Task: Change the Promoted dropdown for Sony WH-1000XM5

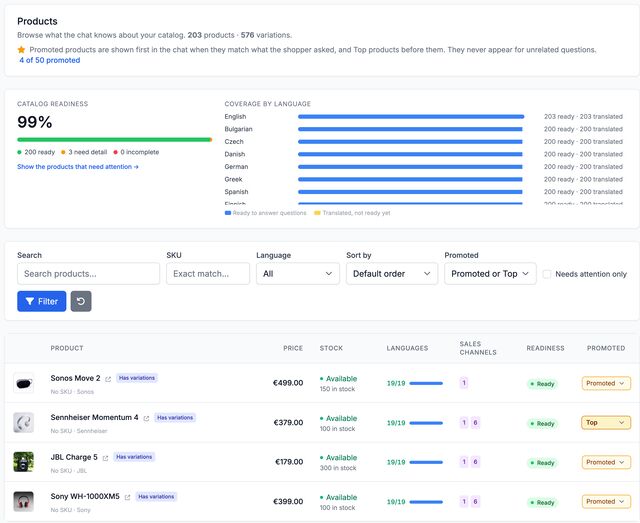Action: [606, 501]
